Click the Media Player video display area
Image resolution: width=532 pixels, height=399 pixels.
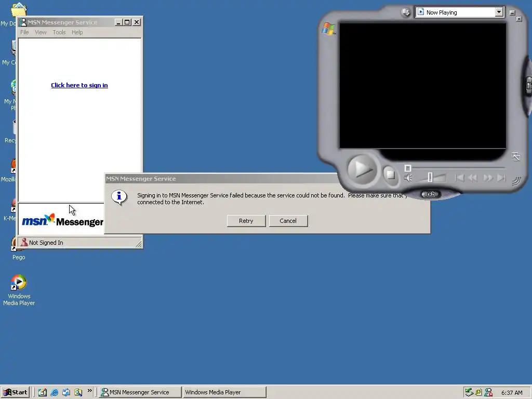423,86
